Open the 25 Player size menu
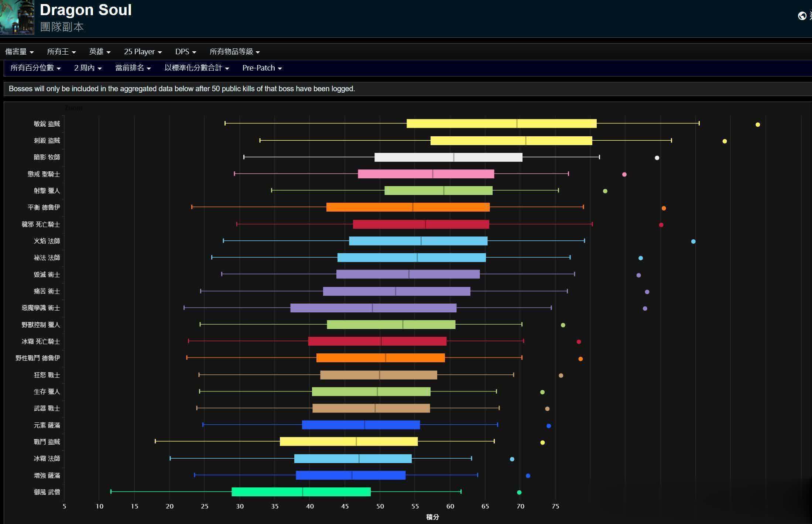Viewport: 812px width, 524px height. coord(143,52)
